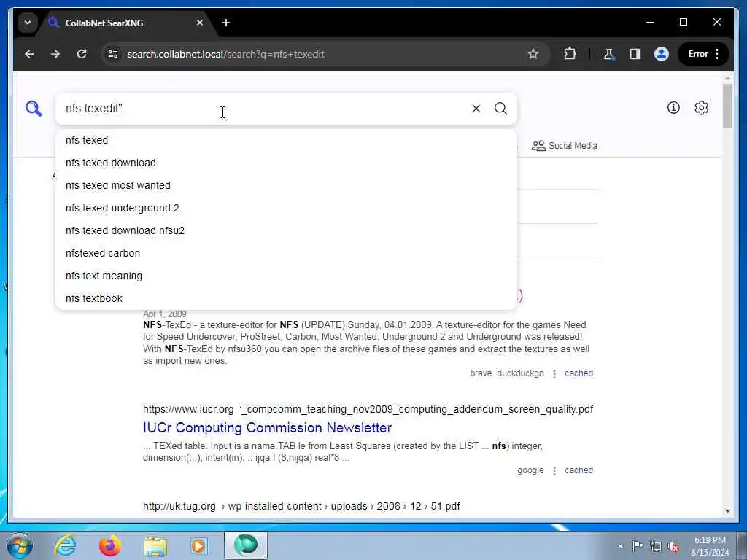Open Windows Explorer from taskbar
Image resolution: width=747 pixels, height=560 pixels.
click(155, 545)
